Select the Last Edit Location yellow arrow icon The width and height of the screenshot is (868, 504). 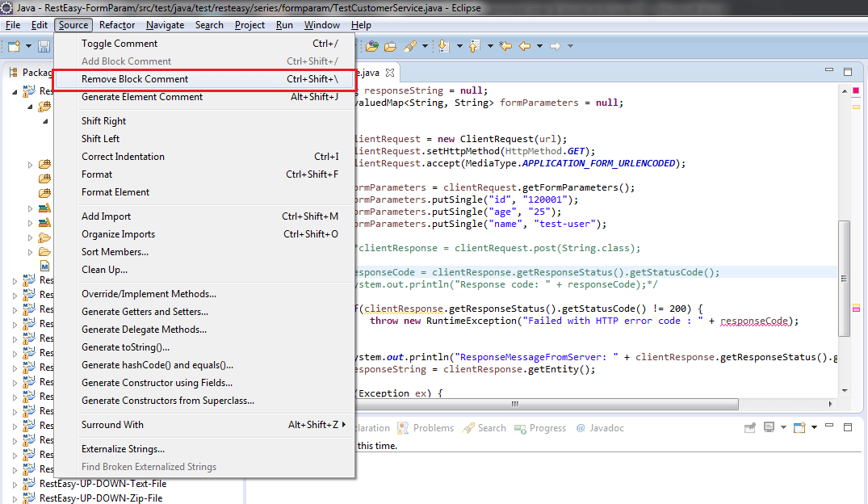(x=505, y=46)
